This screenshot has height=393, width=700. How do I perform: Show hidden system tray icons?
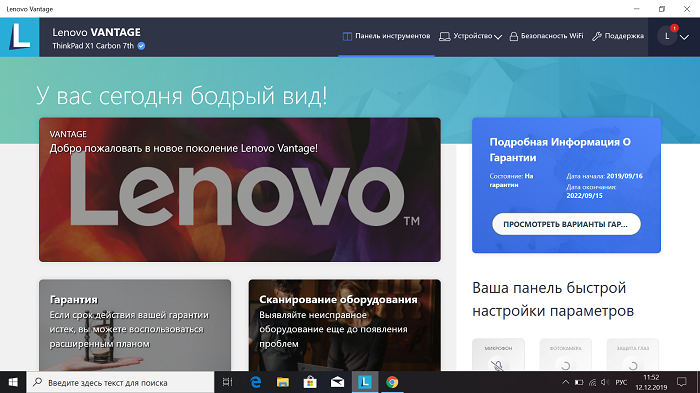point(565,382)
